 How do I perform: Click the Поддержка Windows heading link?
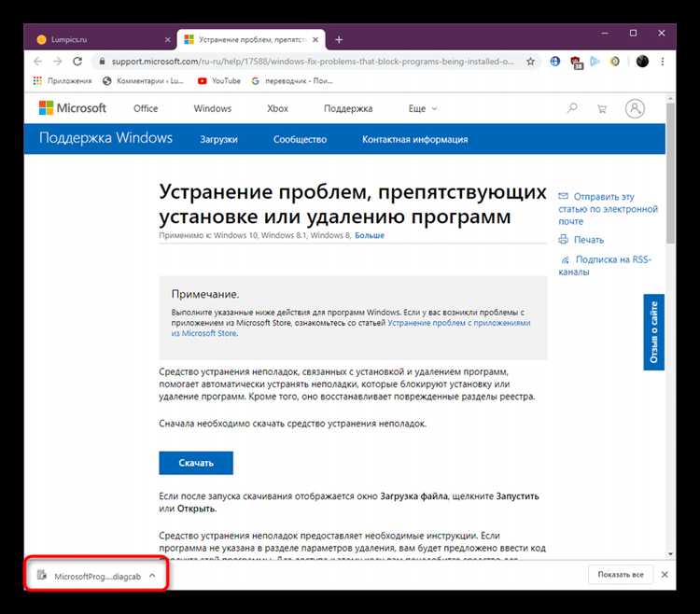point(105,138)
